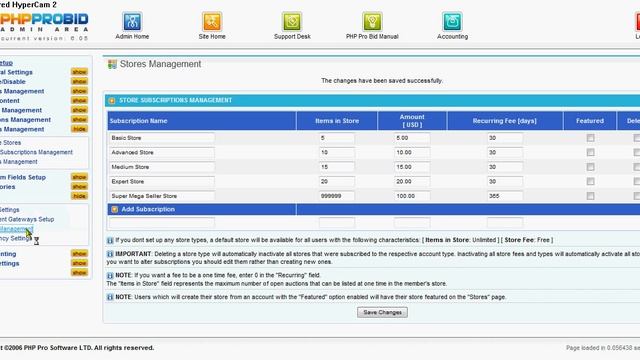
Task: Open the Admin Home icon
Action: [x=132, y=21]
